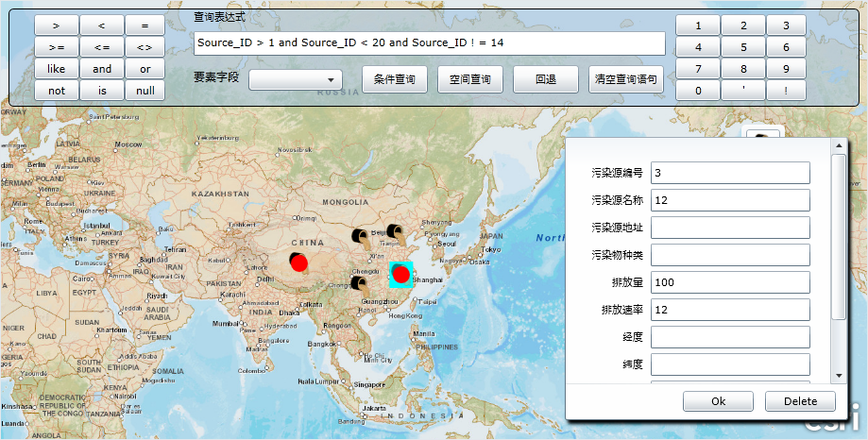Click digit 9 on the keypad
This screenshot has width=868, height=440.
[x=786, y=69]
